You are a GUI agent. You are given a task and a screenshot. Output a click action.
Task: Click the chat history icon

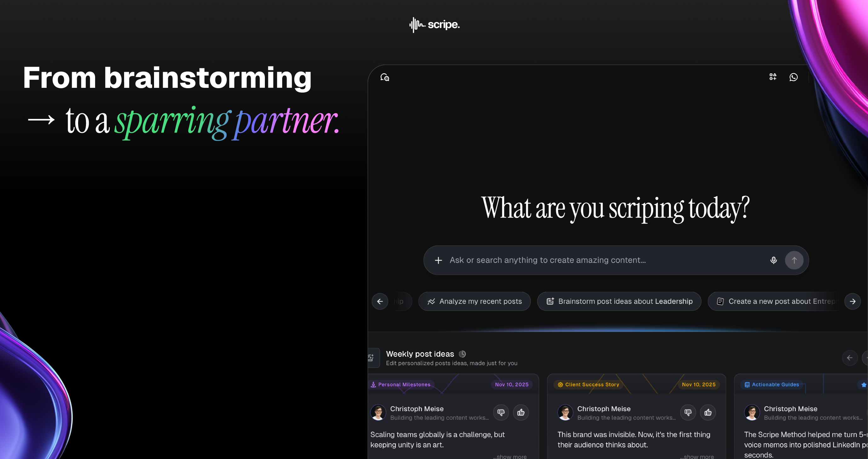385,77
